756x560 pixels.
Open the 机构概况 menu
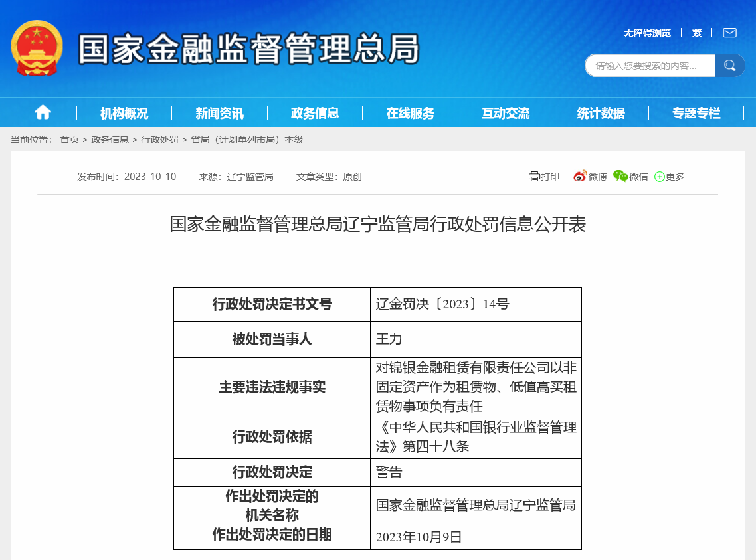click(124, 113)
